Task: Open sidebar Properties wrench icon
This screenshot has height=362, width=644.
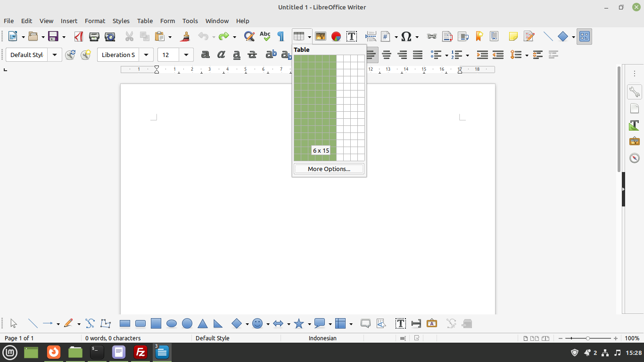Action: coord(635,92)
